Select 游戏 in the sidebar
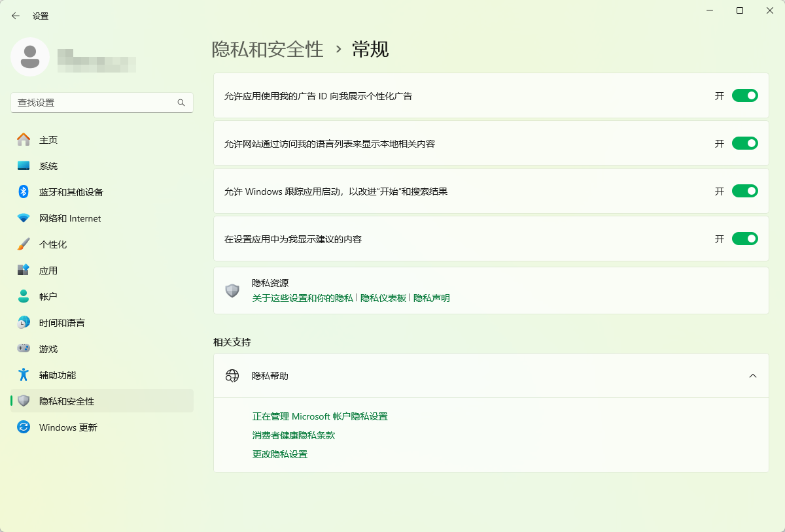Screen dimensions: 785x532 point(102,349)
